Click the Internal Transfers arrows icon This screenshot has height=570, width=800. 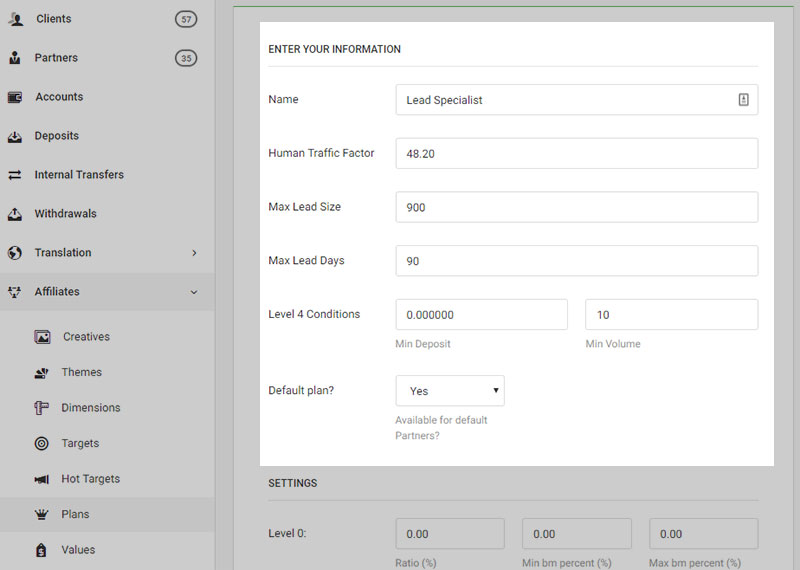pos(15,175)
